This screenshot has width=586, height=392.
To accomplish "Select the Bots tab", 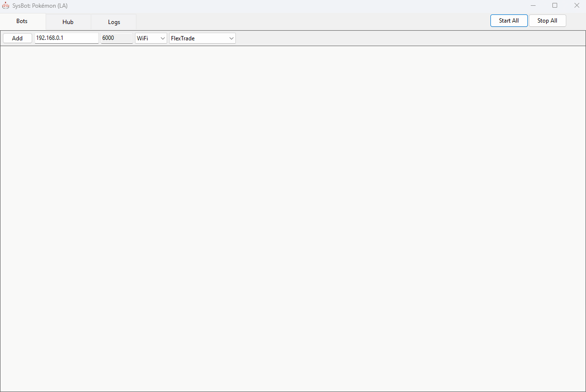I will point(22,22).
